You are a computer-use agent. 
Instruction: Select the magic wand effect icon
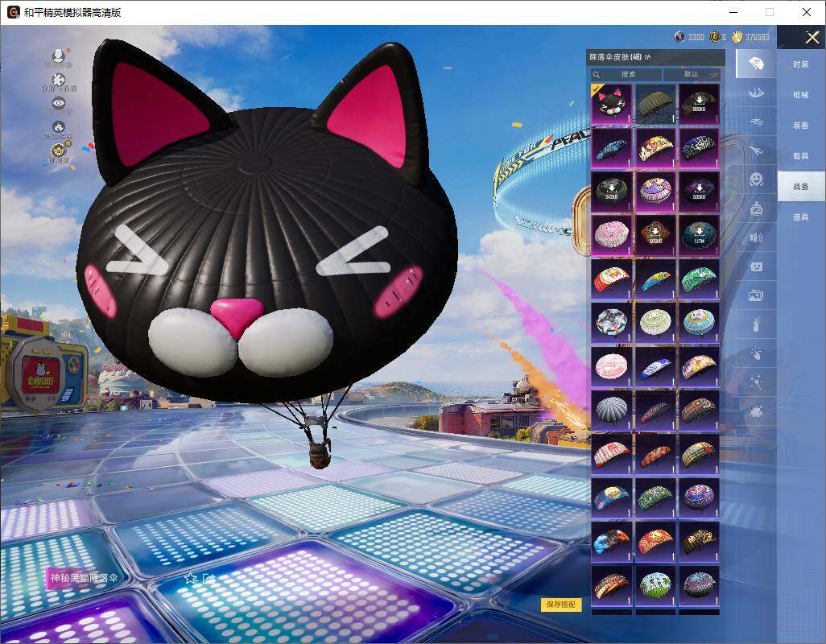(756, 382)
